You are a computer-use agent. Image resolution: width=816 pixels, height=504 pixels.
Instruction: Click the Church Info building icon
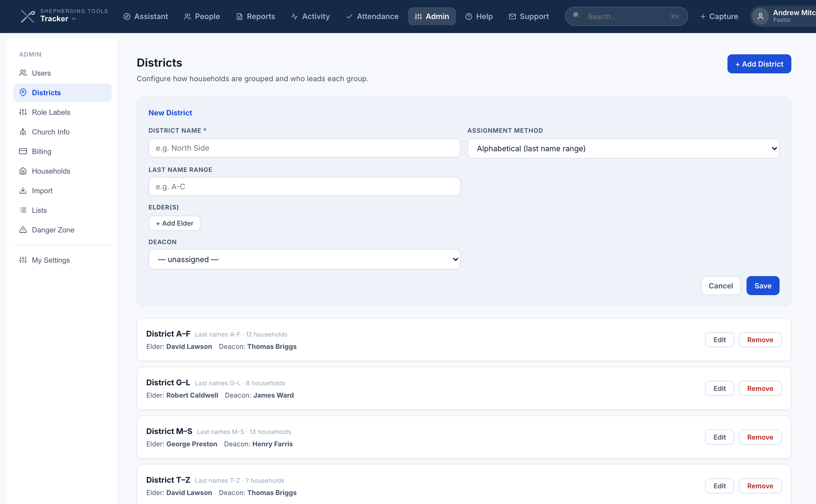click(x=23, y=132)
